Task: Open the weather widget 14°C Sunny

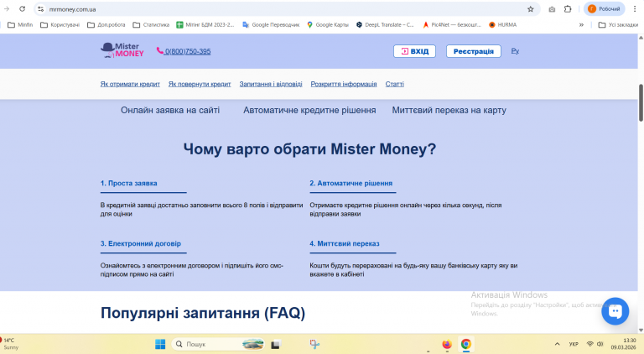Action: tap(8, 344)
